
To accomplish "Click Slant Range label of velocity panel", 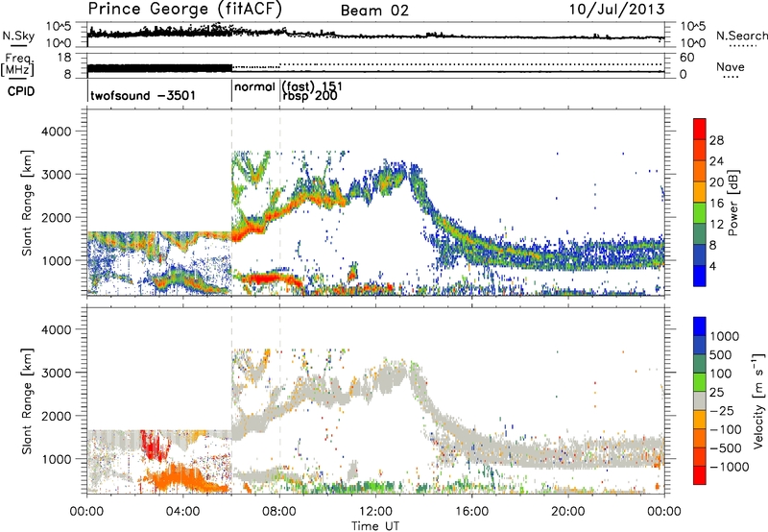I will click(27, 401).
